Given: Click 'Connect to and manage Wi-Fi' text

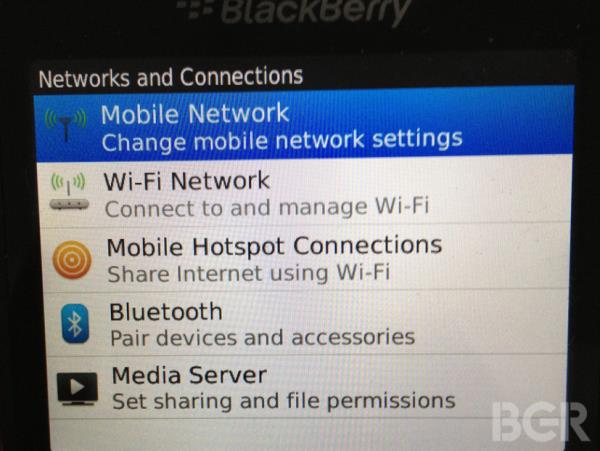Looking at the screenshot, I should pos(267,208).
